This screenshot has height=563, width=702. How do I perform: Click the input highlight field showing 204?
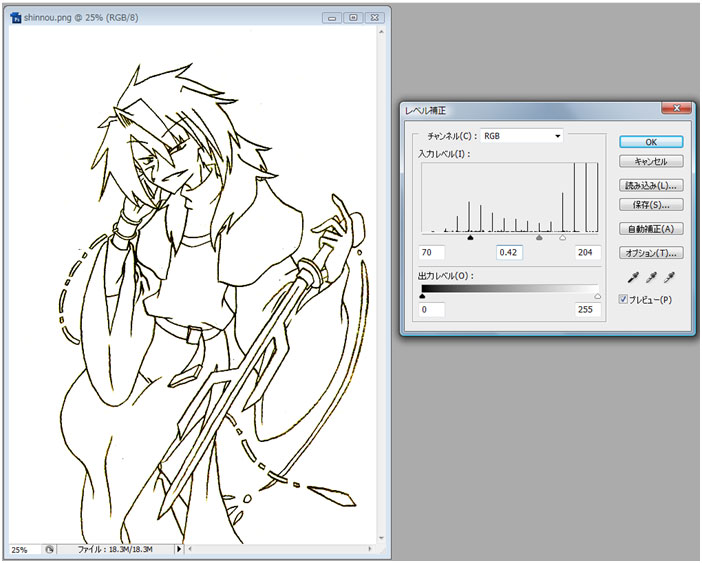(x=587, y=252)
